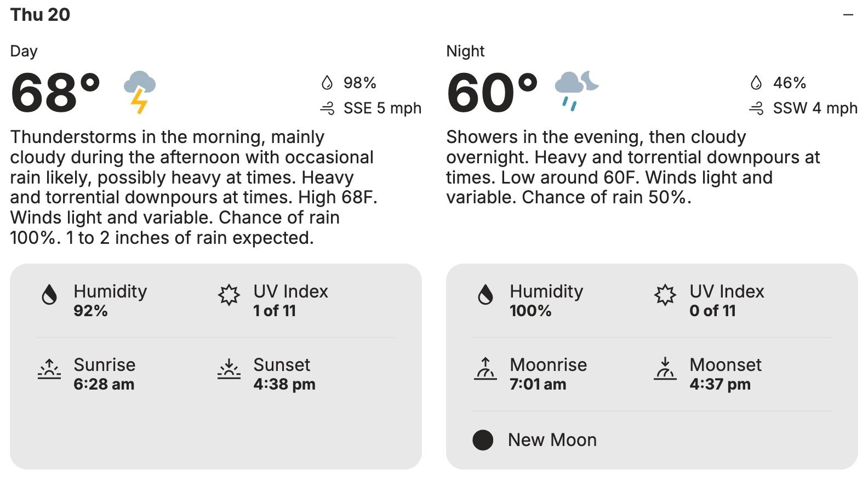
Task: Click the night UV Index sun icon
Action: pos(665,295)
